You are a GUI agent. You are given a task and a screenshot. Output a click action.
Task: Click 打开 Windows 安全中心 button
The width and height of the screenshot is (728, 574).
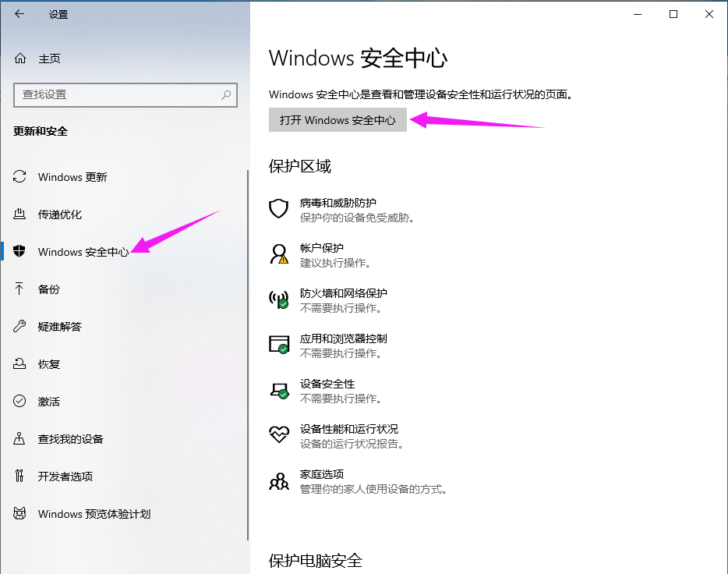point(337,120)
